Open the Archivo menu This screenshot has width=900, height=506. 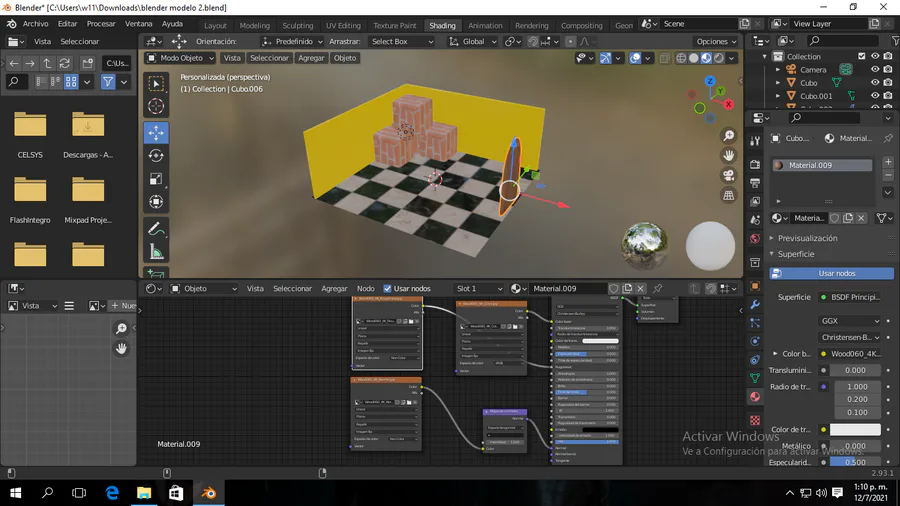pos(36,24)
